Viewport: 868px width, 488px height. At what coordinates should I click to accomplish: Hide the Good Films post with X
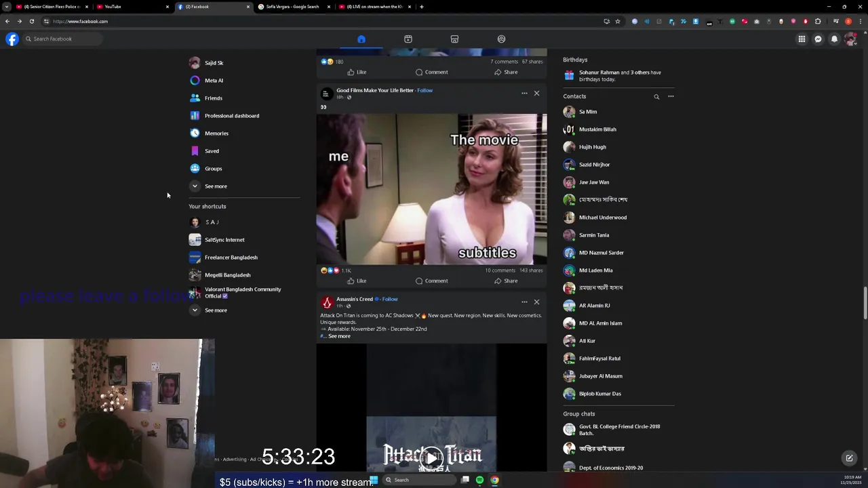point(536,94)
